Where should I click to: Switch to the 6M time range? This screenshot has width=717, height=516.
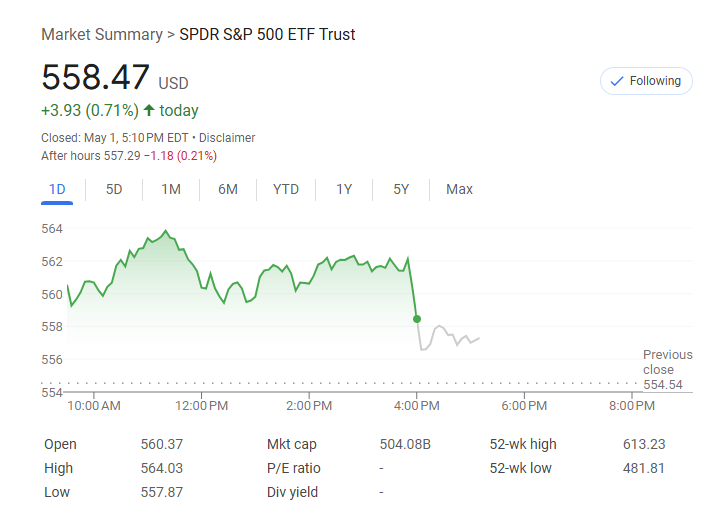[228, 189]
